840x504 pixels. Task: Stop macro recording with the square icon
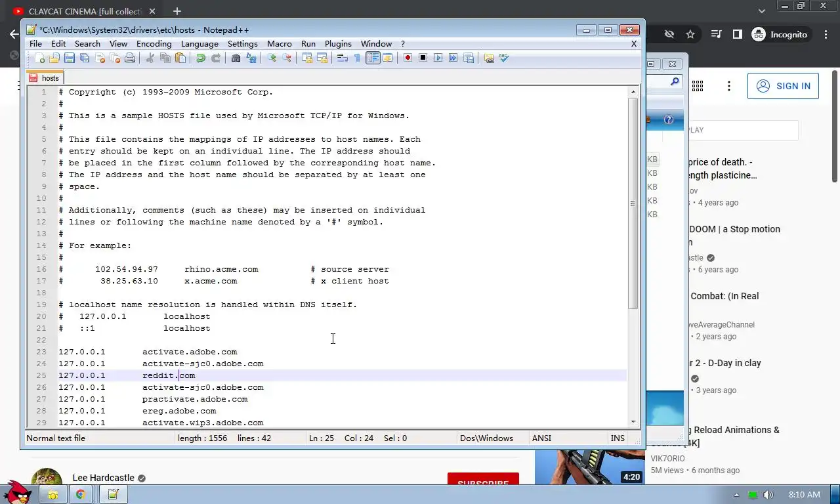coord(423,58)
